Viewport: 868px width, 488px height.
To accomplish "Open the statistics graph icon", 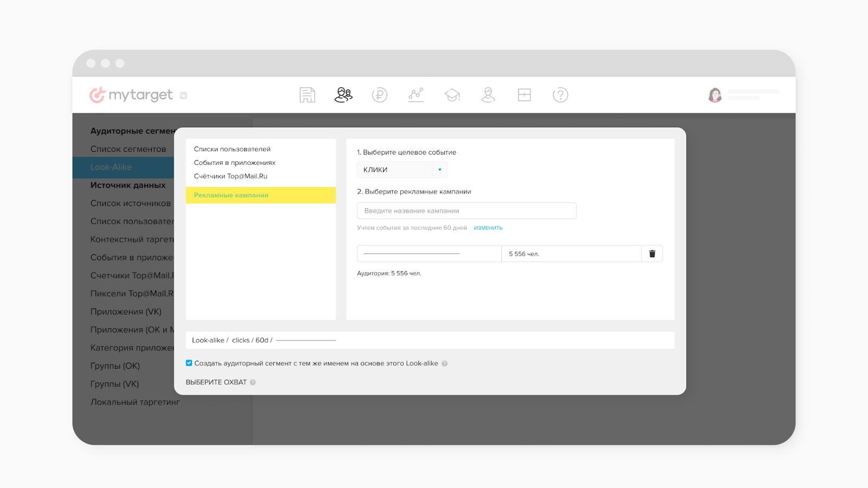I will point(416,95).
